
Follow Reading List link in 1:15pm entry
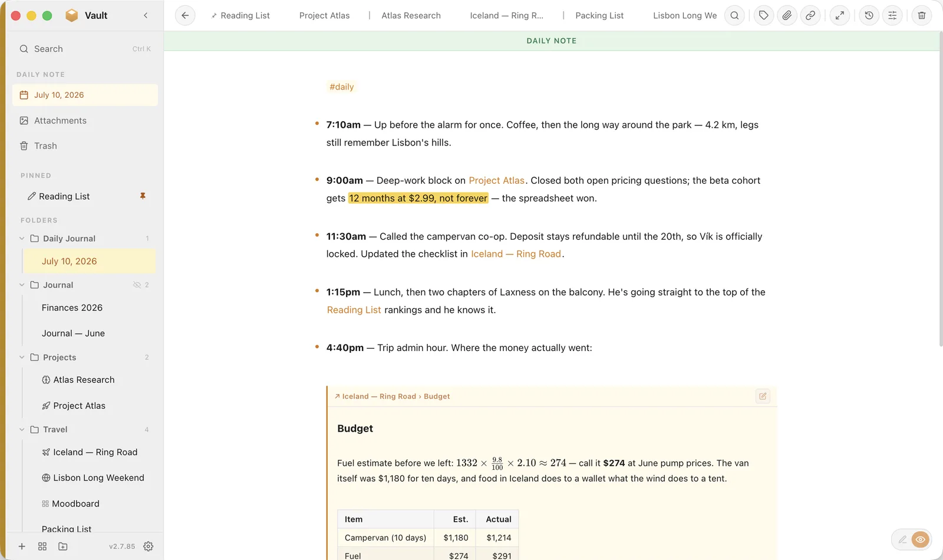click(354, 310)
